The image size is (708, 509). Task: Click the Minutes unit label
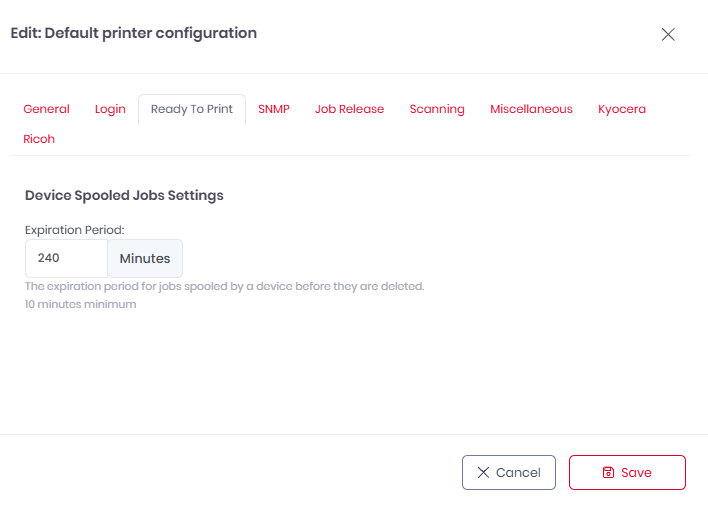pos(145,258)
